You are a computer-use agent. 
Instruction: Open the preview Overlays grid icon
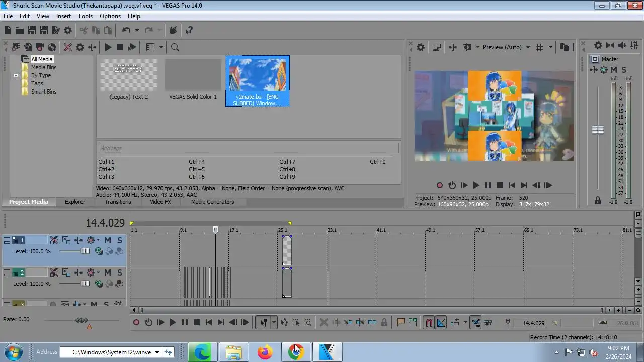click(x=540, y=47)
